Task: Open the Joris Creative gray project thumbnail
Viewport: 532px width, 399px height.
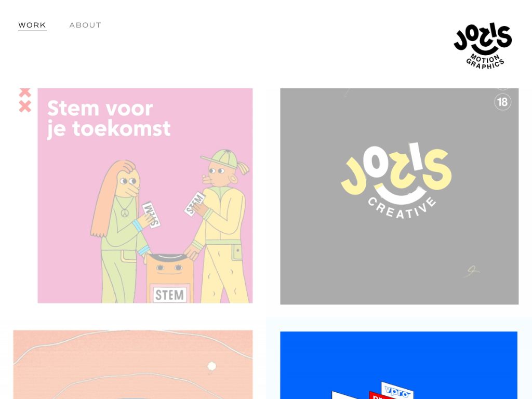Action: pos(400,196)
